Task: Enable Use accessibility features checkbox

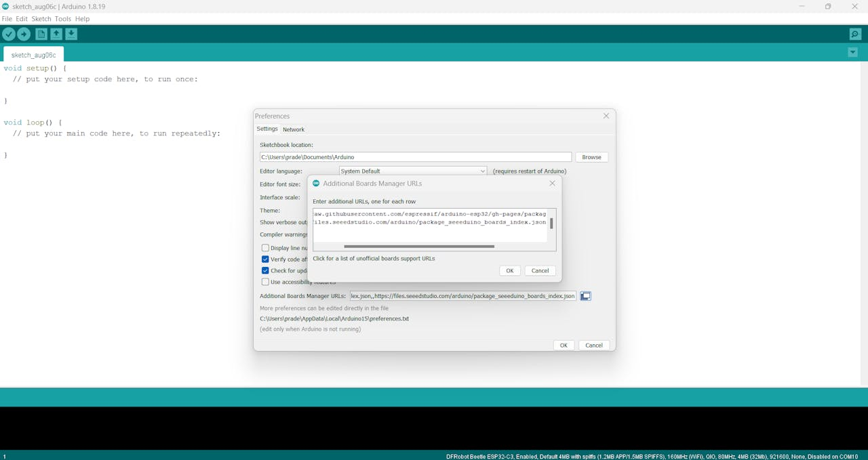Action: tap(265, 282)
